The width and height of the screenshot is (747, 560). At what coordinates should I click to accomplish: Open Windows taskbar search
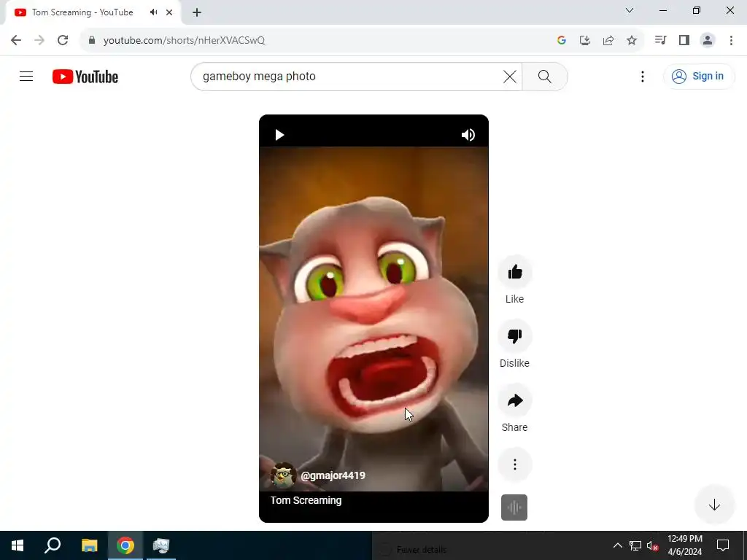click(53, 545)
